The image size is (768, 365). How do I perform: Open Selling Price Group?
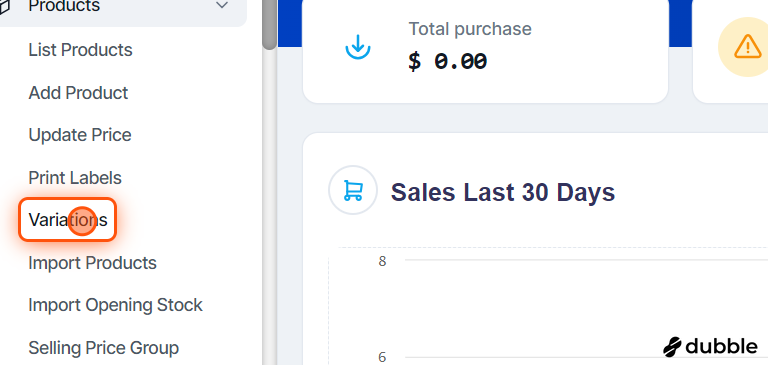[103, 348]
